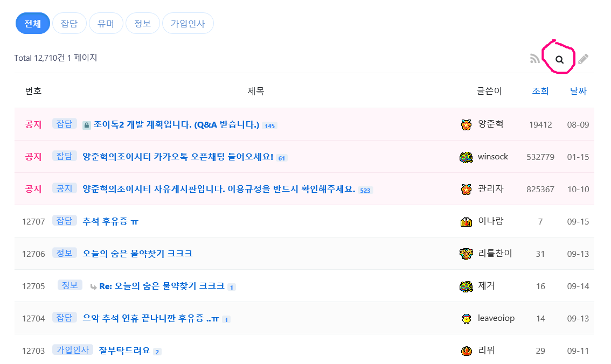Click the reply arrow icon before Re:

click(x=93, y=286)
